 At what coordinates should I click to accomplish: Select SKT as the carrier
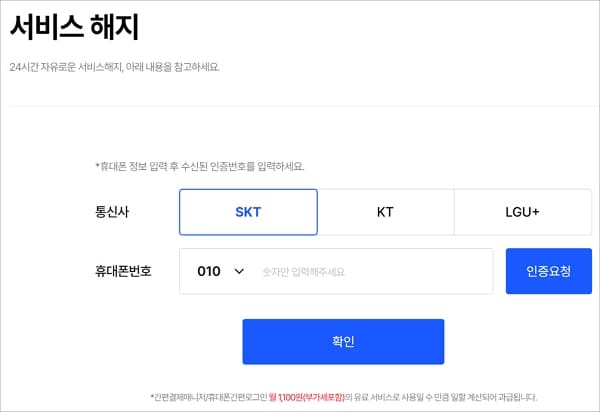point(248,212)
